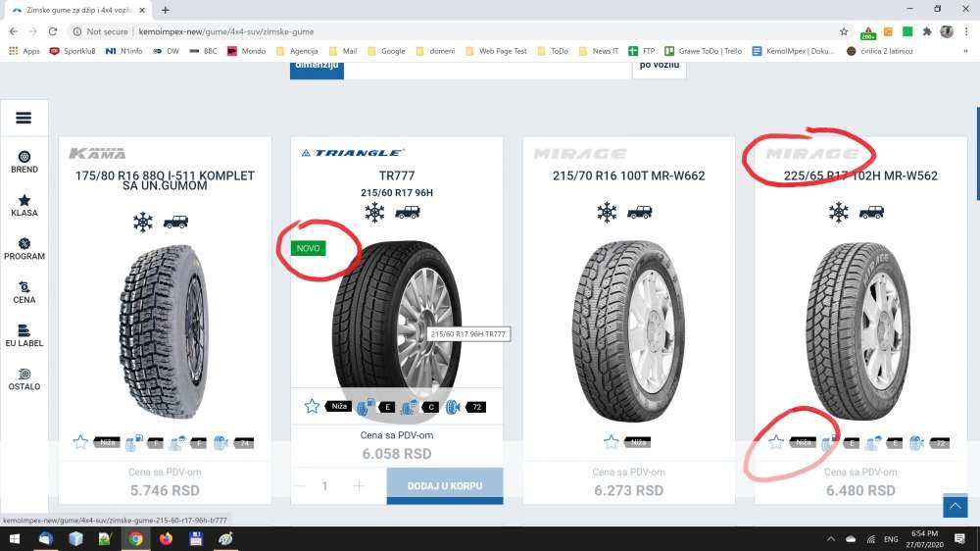Open Firefox from the taskbar
The height and width of the screenshot is (551, 980).
tap(166, 538)
